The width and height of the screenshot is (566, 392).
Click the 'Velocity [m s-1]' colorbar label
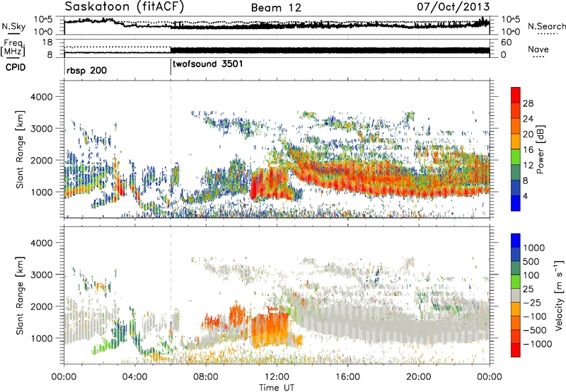(559, 295)
